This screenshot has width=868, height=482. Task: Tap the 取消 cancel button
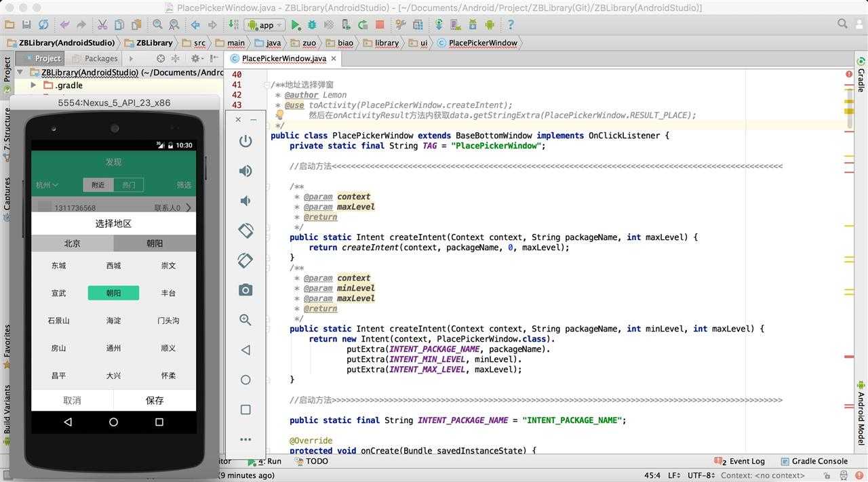tap(73, 401)
